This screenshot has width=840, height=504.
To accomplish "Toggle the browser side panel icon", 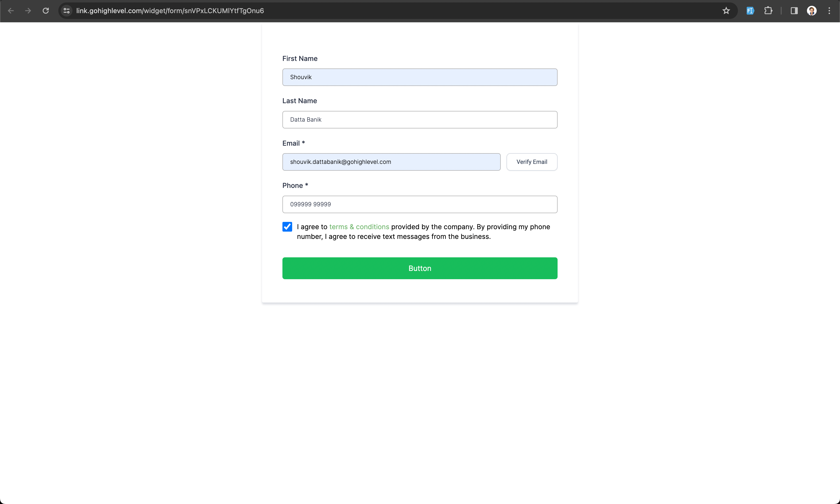I will point(794,11).
